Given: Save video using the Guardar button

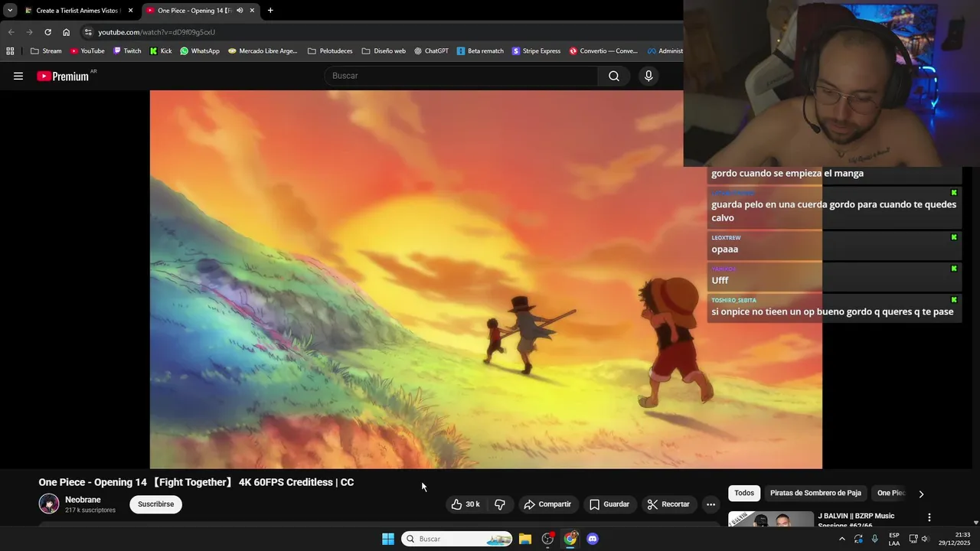Looking at the screenshot, I should click(x=609, y=504).
